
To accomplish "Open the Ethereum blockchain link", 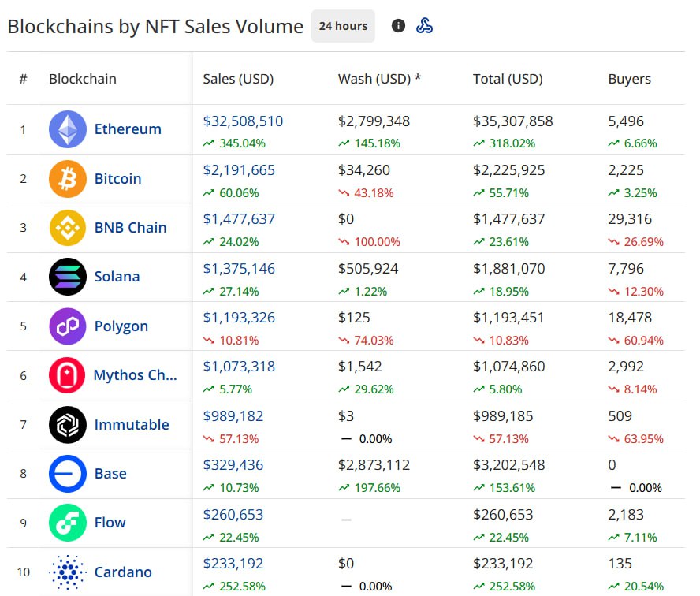I will click(128, 129).
